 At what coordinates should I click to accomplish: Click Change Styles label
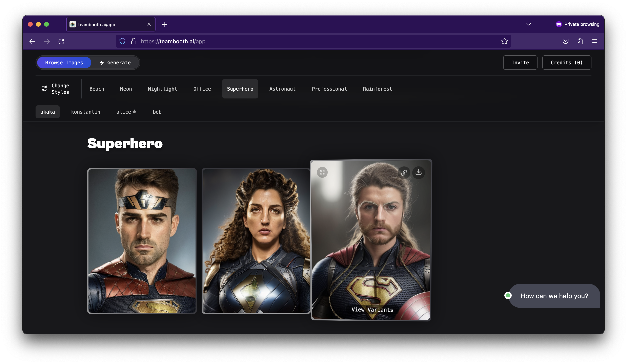pos(60,89)
